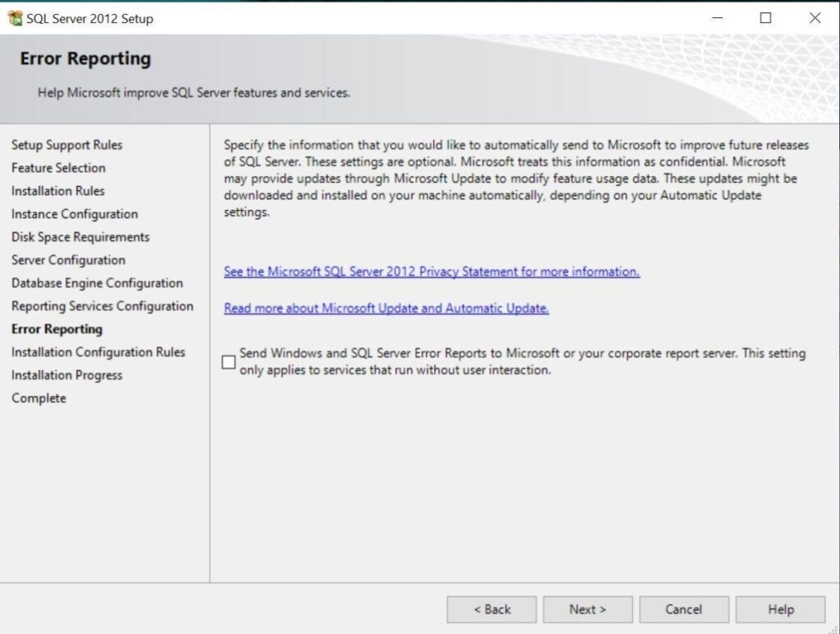View Disk Space Requirements
The image size is (840, 634).
coord(80,236)
